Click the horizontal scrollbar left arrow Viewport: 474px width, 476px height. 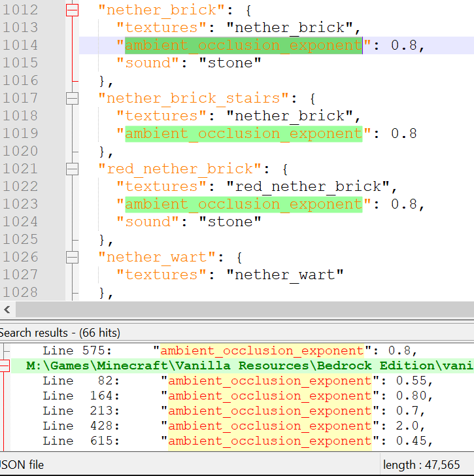coord(7,310)
